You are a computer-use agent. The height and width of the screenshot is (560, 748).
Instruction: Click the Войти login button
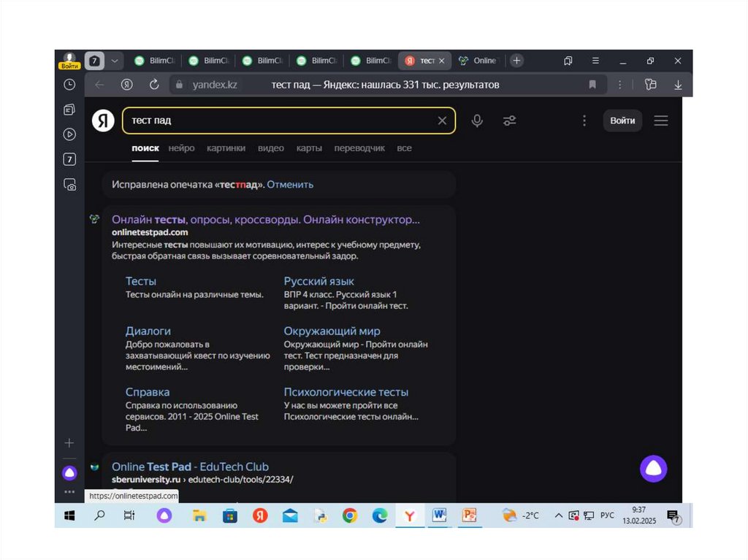point(622,120)
